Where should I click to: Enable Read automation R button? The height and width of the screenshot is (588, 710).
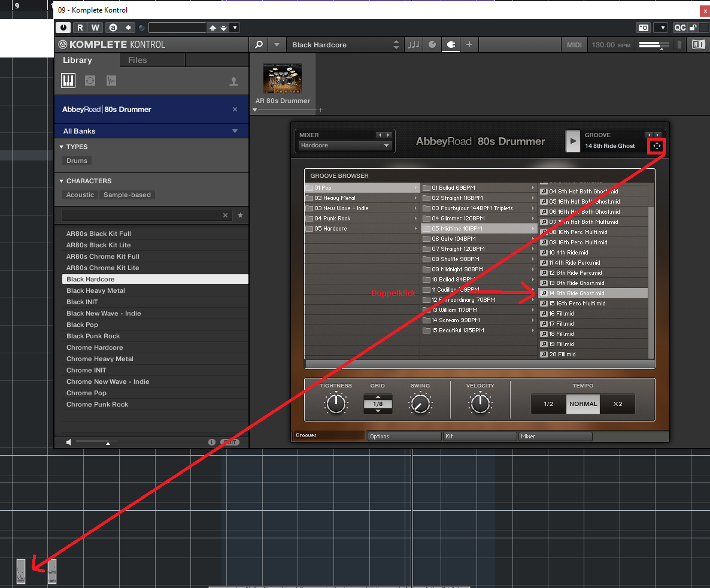80,28
